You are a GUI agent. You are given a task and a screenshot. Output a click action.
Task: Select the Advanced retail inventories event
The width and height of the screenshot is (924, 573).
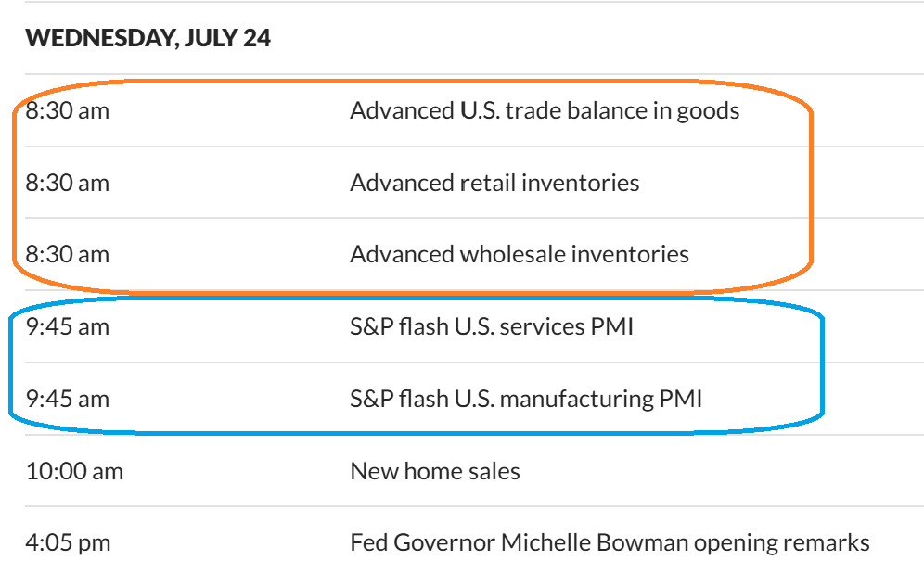pyautogui.click(x=494, y=183)
